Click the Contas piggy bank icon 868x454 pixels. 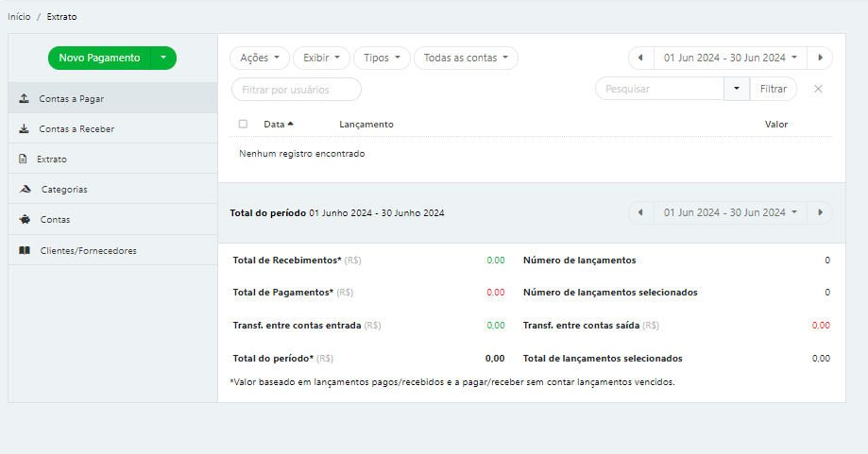tap(24, 219)
